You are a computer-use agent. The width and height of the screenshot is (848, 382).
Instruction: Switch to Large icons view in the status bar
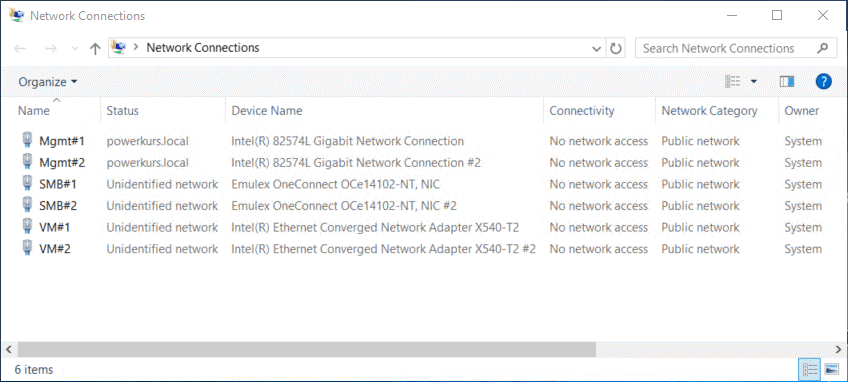[x=831, y=370]
